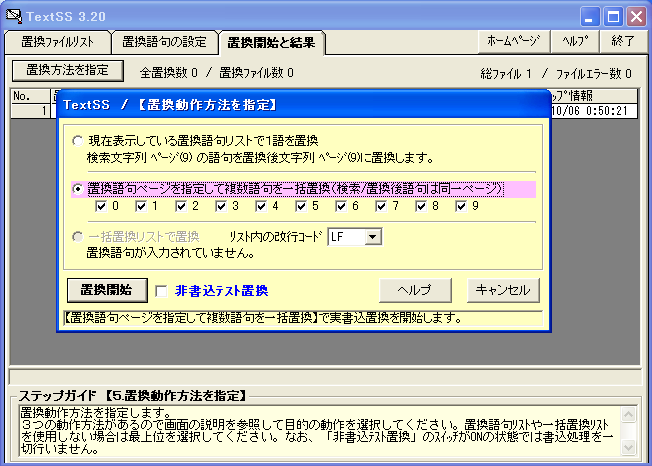Screen dimensions: 652x466
Task: Select radio for single-phrase replace with current list
Action: tap(78, 141)
